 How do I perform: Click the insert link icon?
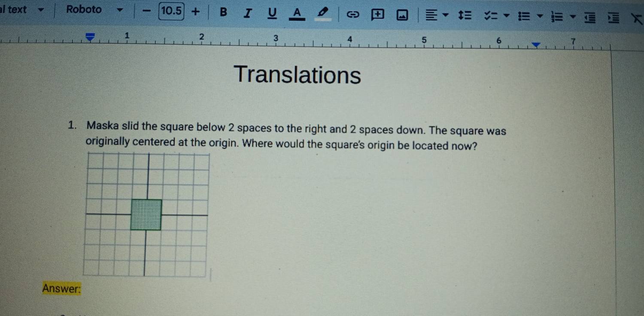tap(352, 15)
